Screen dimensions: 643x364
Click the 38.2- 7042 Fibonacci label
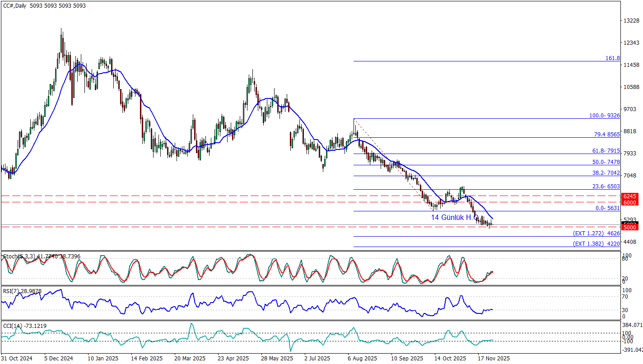[x=606, y=173]
